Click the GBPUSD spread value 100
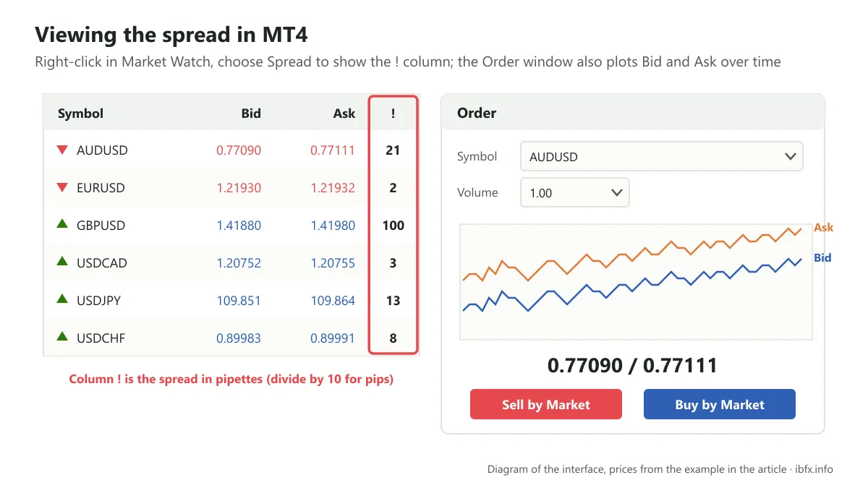Image resolution: width=868 pixels, height=488 pixels. tap(393, 226)
